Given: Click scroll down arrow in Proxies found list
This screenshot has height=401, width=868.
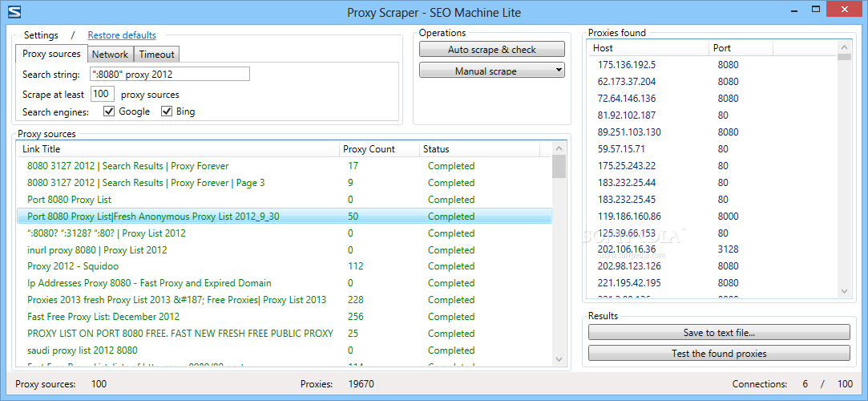Looking at the screenshot, I should (x=844, y=291).
